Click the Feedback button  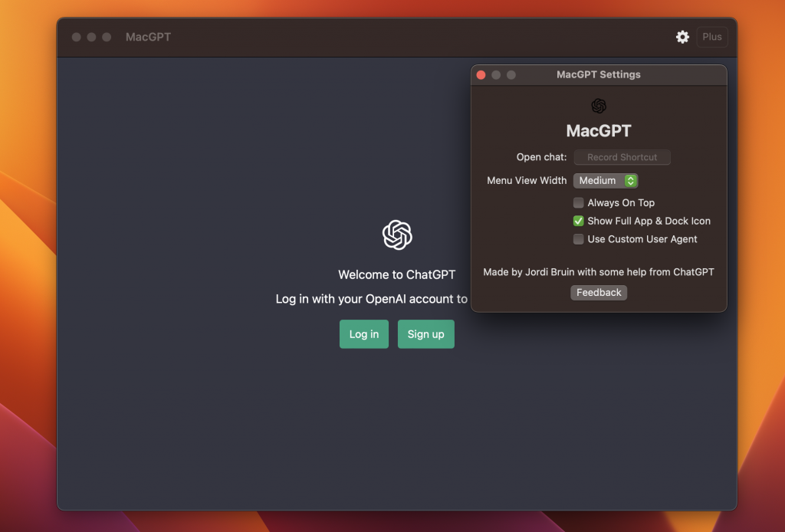coord(599,292)
